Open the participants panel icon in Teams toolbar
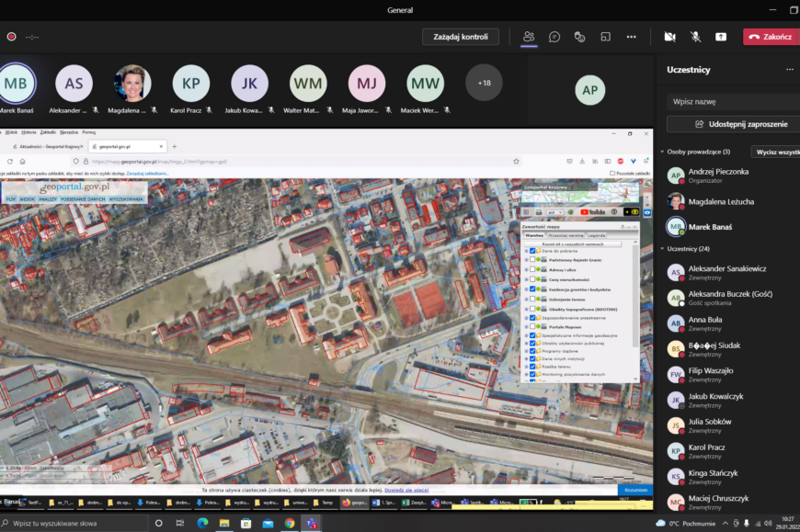 529,37
